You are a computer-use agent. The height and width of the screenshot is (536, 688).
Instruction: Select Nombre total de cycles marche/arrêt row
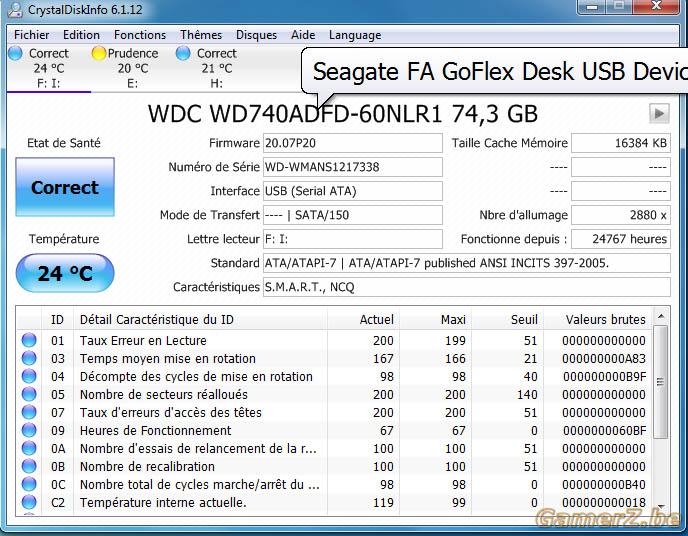pos(334,484)
